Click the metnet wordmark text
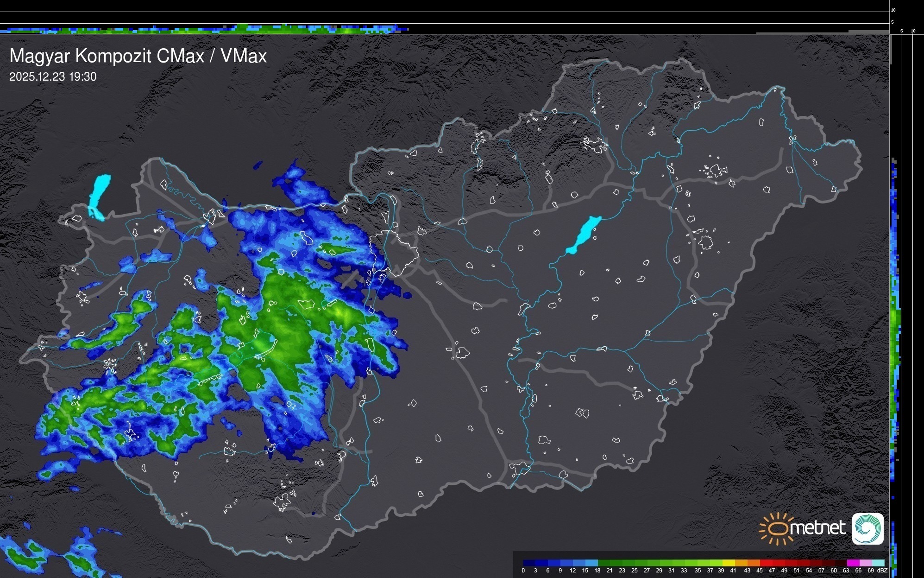The width and height of the screenshot is (924, 578). click(x=817, y=528)
